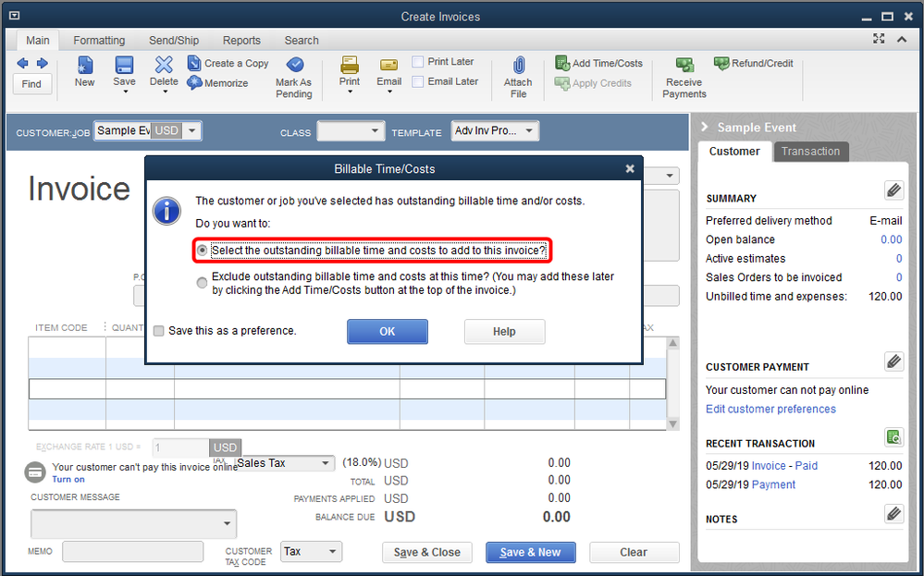Click the line items scrollbar up arrow
Screen dimensions: 924x576
pyautogui.click(x=673, y=343)
